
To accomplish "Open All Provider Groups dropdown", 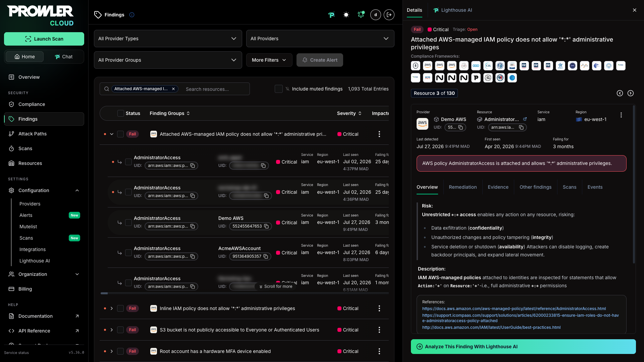I will (x=168, y=60).
